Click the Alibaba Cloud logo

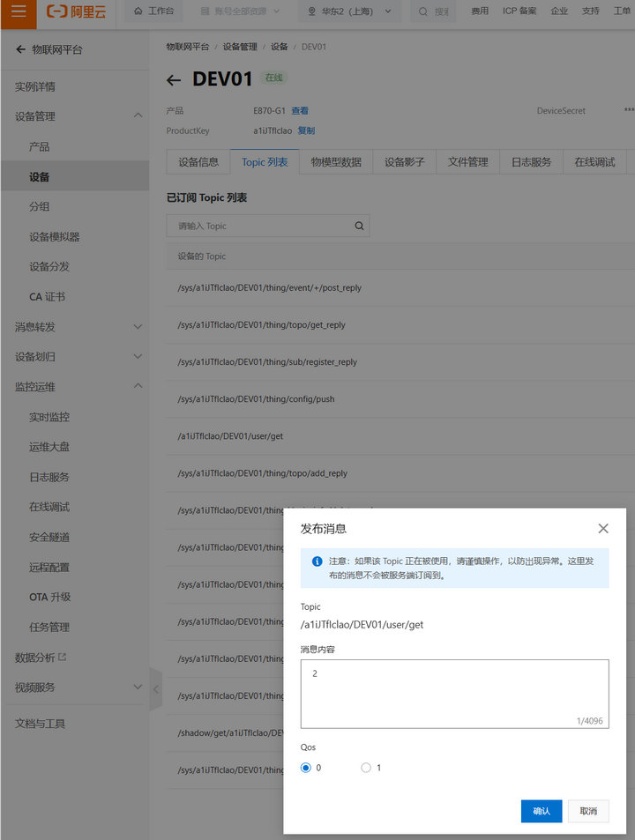click(x=78, y=11)
